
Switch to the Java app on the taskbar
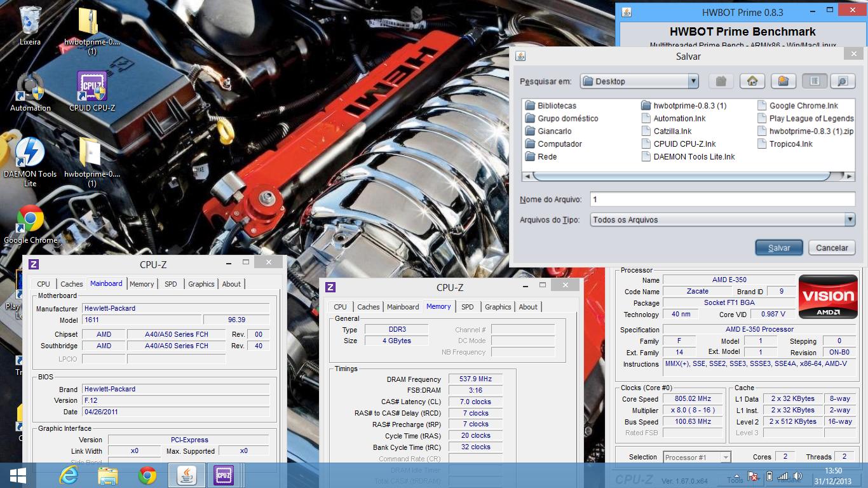(186, 475)
